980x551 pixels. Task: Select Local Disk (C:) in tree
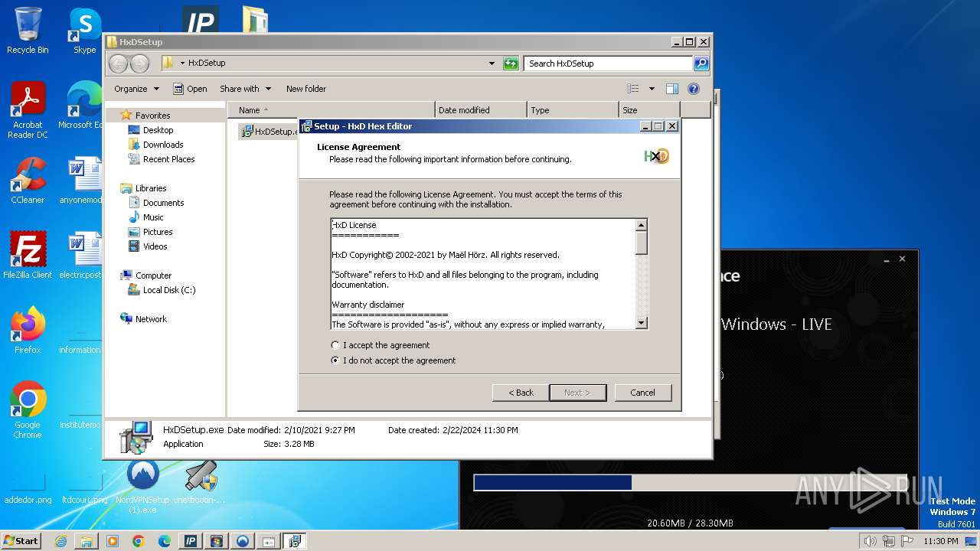(168, 290)
